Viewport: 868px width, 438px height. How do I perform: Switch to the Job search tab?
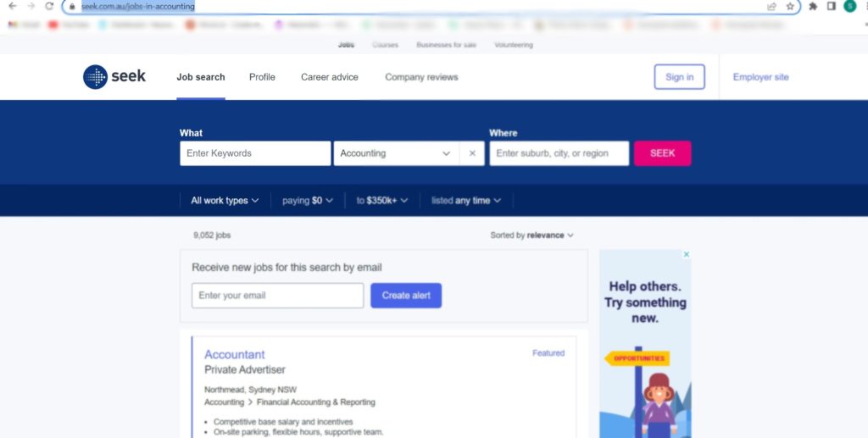pos(201,77)
